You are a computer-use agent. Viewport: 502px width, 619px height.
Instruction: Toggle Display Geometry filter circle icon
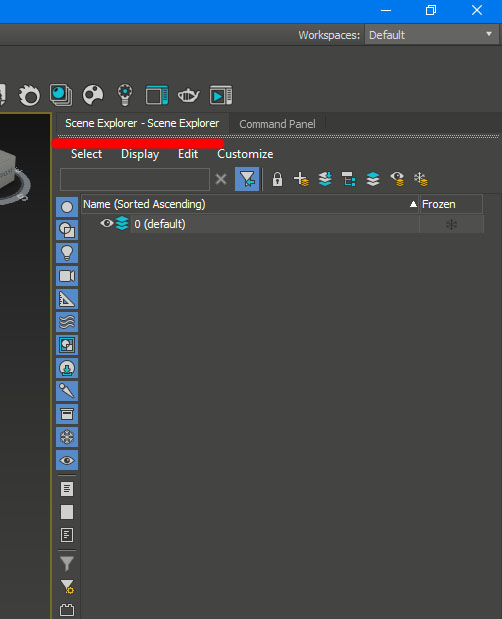67,207
